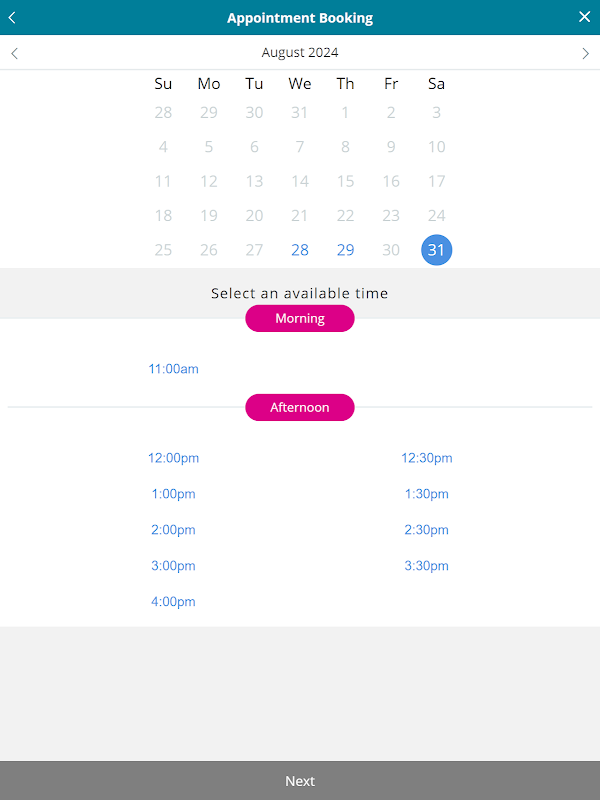Image resolution: width=600 pixels, height=800 pixels.
Task: Book the 2:00pm slot
Action: (x=173, y=530)
